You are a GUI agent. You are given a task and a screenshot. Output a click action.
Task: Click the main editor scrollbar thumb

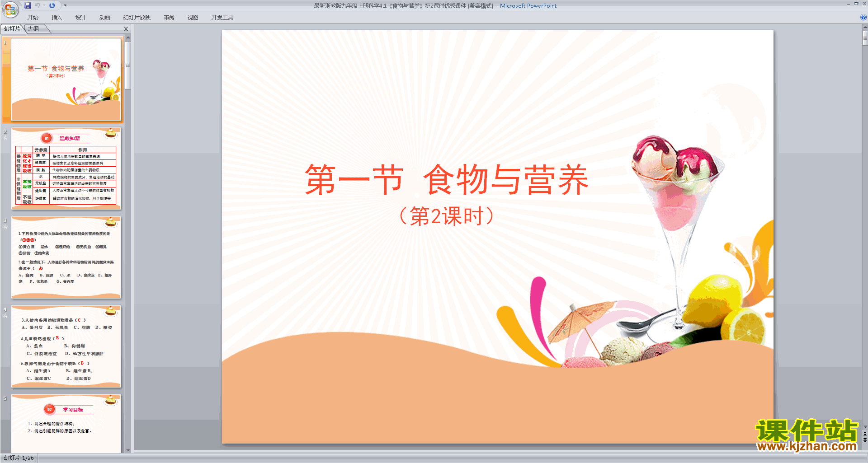coord(865,38)
